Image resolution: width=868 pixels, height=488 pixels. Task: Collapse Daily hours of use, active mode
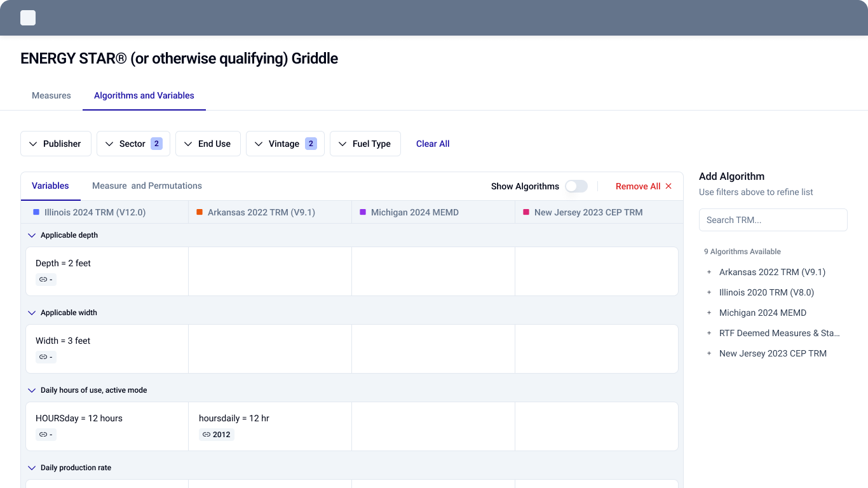(x=32, y=390)
